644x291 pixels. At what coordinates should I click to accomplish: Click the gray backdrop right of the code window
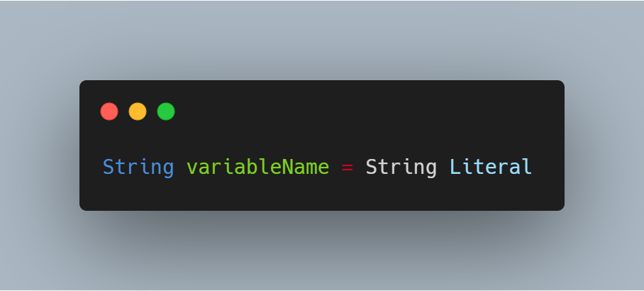click(x=603, y=145)
